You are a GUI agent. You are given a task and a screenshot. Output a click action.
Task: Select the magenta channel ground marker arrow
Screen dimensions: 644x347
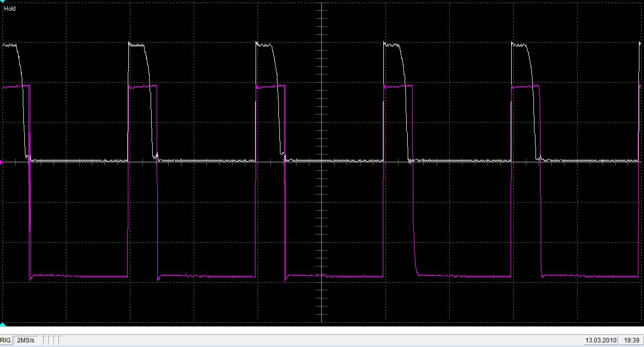pos(2,162)
